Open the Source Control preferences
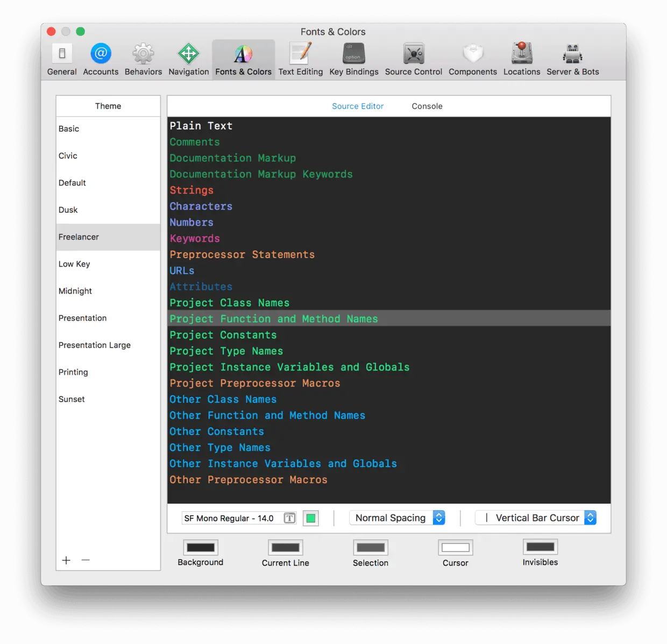667x644 pixels. pyautogui.click(x=413, y=58)
